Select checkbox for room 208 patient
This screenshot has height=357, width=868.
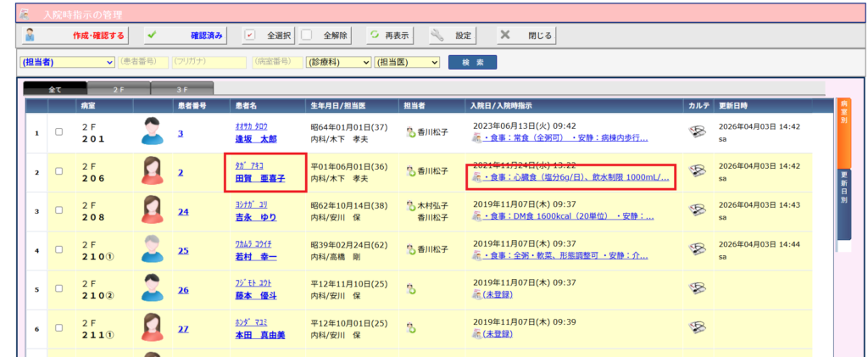(59, 210)
